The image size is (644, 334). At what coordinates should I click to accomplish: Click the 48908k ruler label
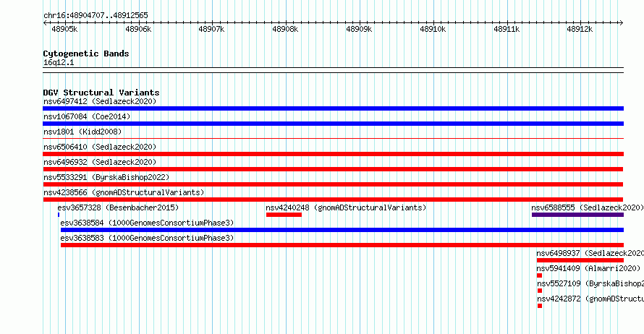click(x=285, y=29)
